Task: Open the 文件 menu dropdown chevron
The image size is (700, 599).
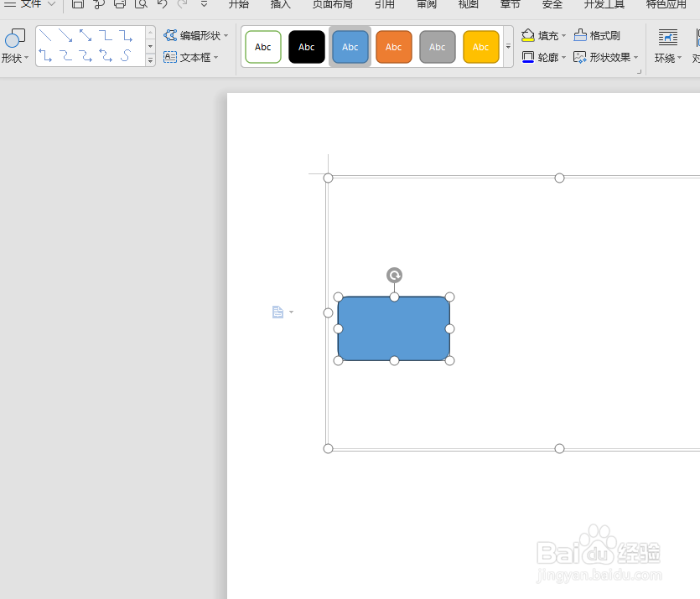Action: pos(51,4)
